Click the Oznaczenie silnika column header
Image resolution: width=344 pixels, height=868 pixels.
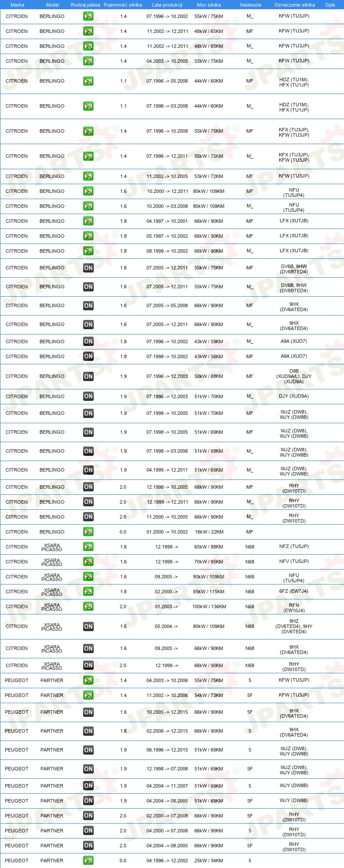(295, 5)
